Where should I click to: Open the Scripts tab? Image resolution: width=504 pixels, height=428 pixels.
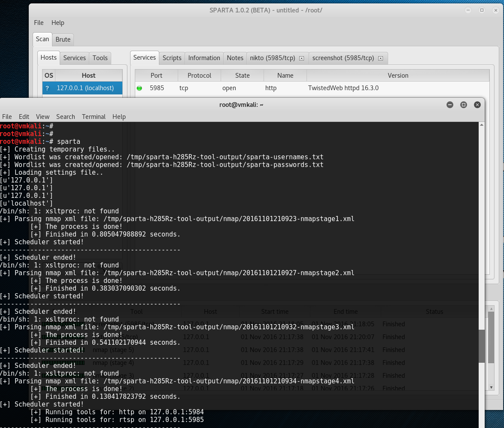coord(172,58)
